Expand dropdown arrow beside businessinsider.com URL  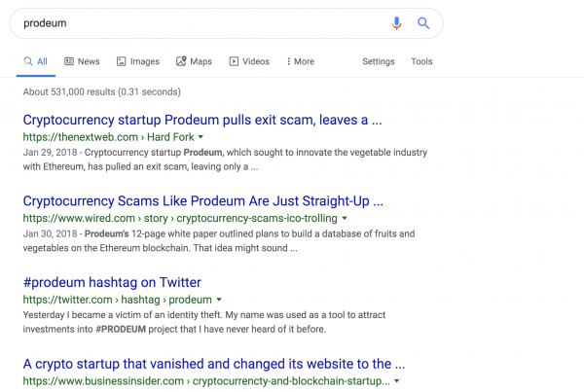point(397,381)
